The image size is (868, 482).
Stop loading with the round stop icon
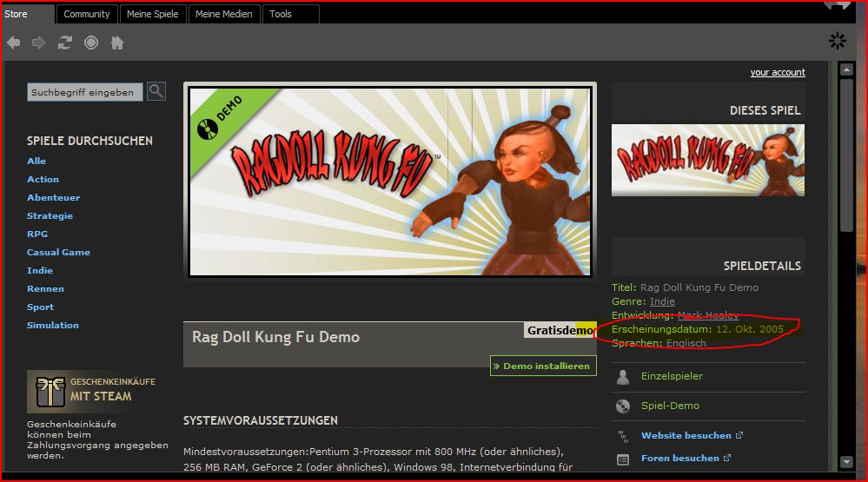point(91,43)
